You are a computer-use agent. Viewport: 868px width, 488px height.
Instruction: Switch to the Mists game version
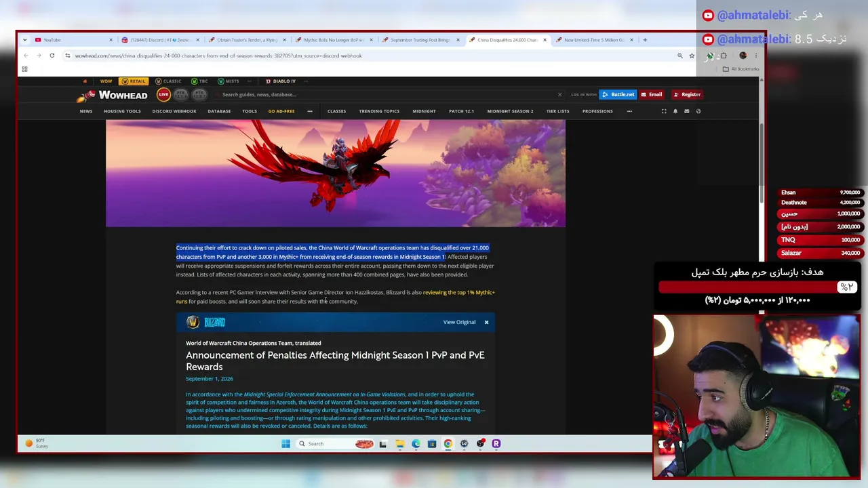pos(228,81)
